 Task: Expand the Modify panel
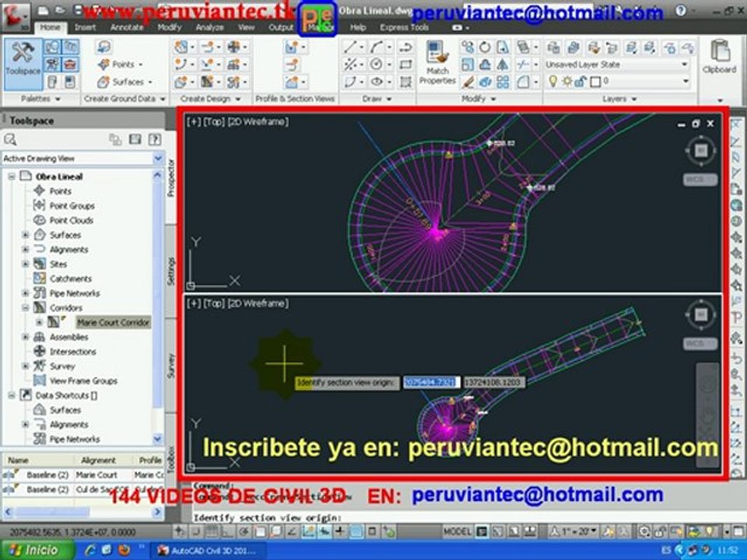(479, 99)
